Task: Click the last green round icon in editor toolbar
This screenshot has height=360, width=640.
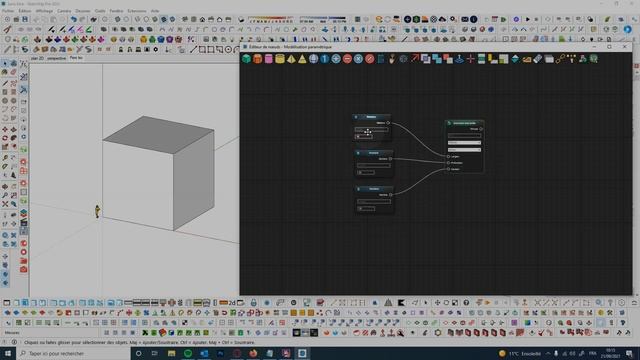Action: (593, 59)
